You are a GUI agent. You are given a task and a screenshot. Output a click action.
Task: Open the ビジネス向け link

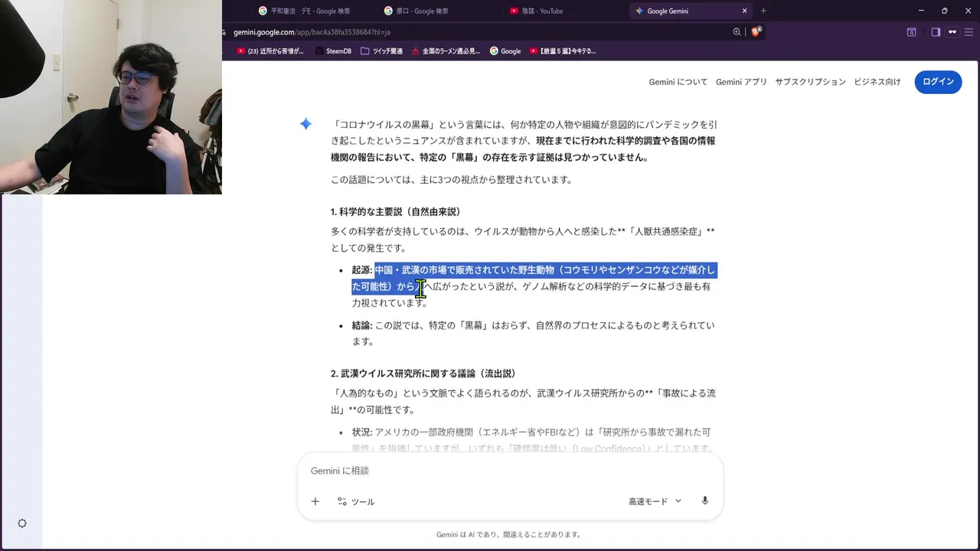click(877, 82)
